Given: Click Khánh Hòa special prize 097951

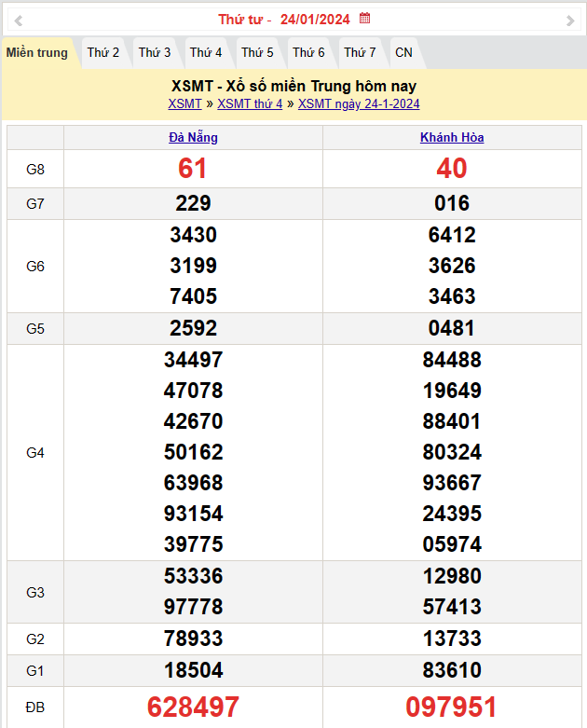Looking at the screenshot, I should pos(452,707).
